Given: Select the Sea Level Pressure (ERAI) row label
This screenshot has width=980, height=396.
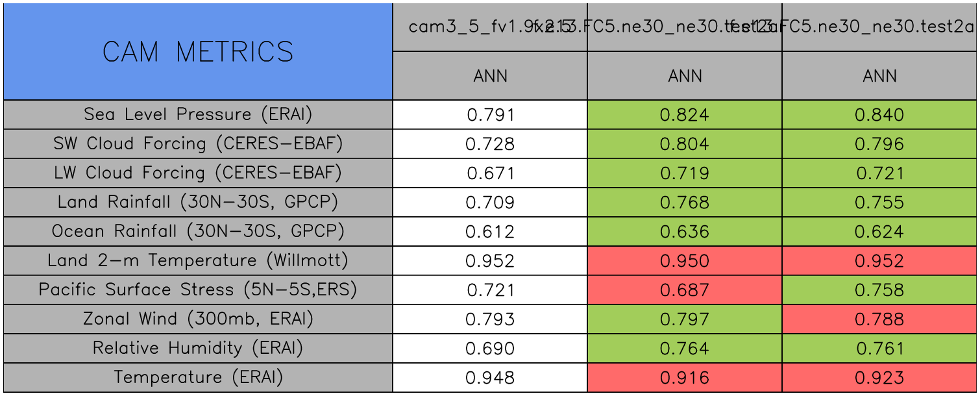Looking at the screenshot, I should tap(198, 115).
